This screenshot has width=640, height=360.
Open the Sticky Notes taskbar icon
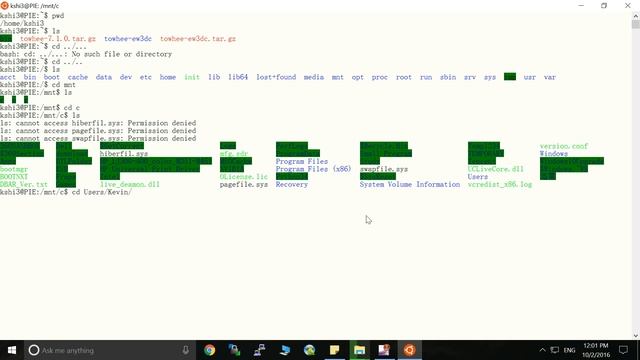pos(334,350)
